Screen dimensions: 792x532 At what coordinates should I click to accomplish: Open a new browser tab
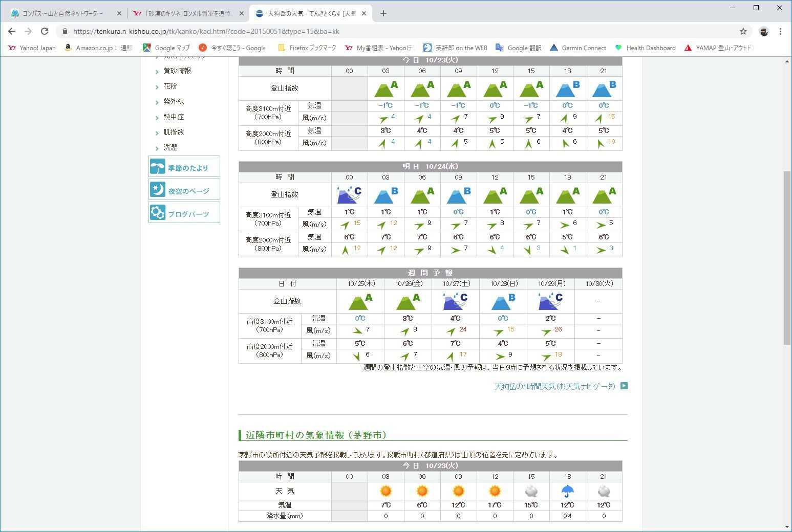click(x=383, y=13)
